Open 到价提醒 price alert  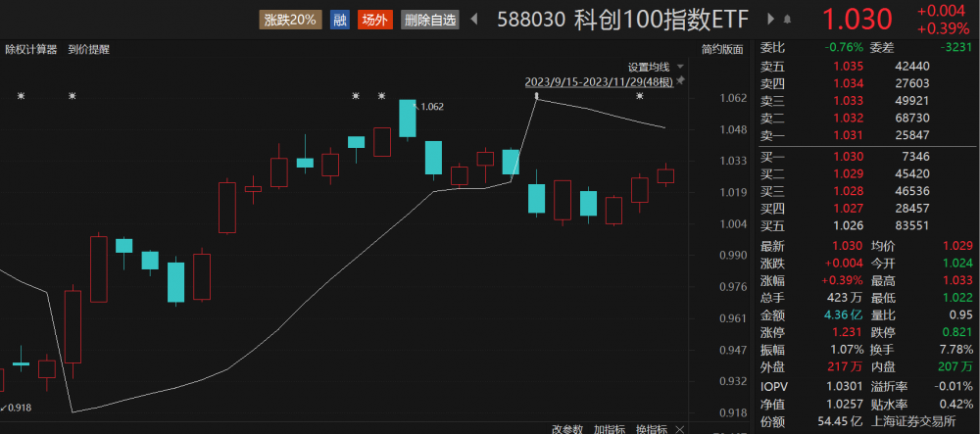89,49
